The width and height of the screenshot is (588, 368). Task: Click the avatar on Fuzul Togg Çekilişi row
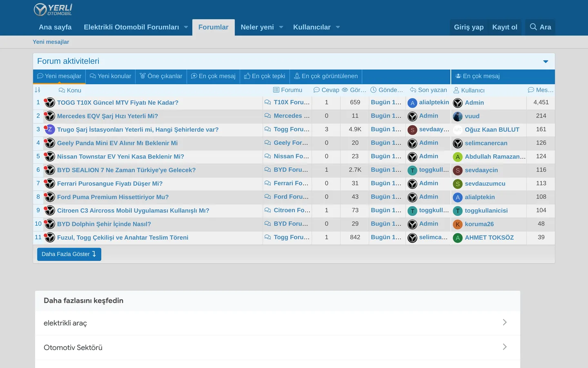(x=50, y=238)
